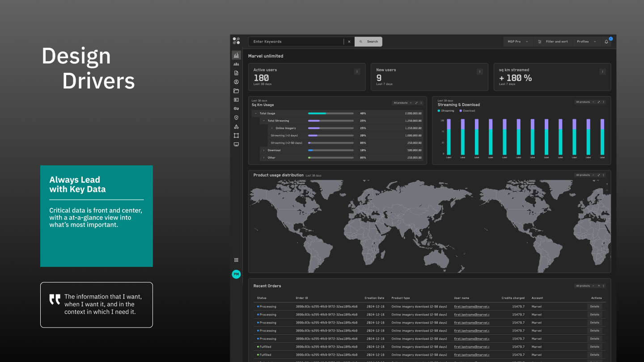The image size is (644, 362).
Task: Open the apps grid launcher icon
Action: point(236,260)
